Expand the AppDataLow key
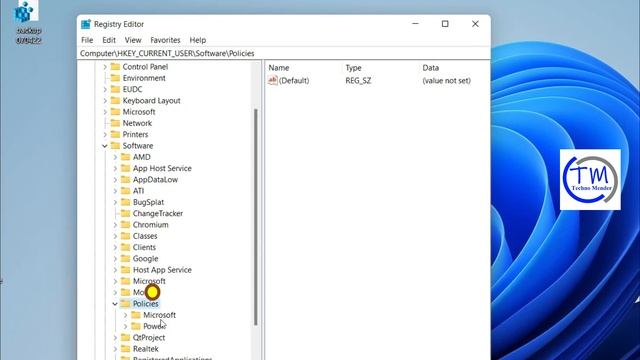 pyautogui.click(x=115, y=180)
